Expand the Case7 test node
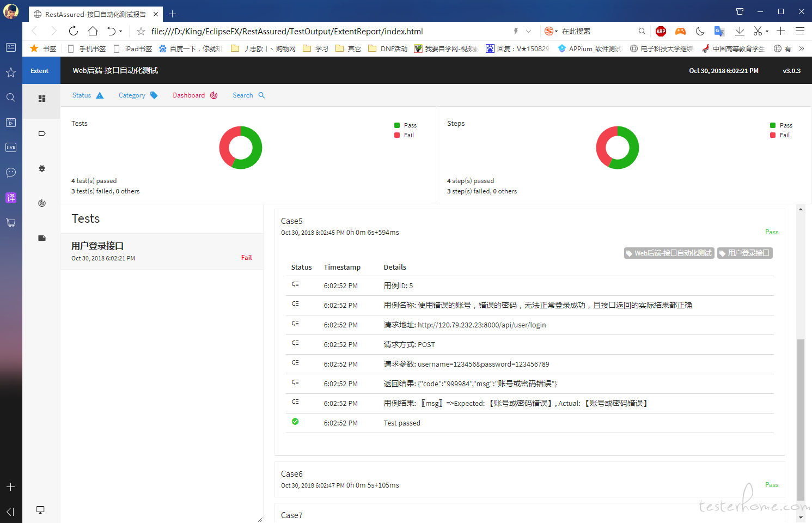Image resolution: width=812 pixels, height=523 pixels. click(529, 514)
